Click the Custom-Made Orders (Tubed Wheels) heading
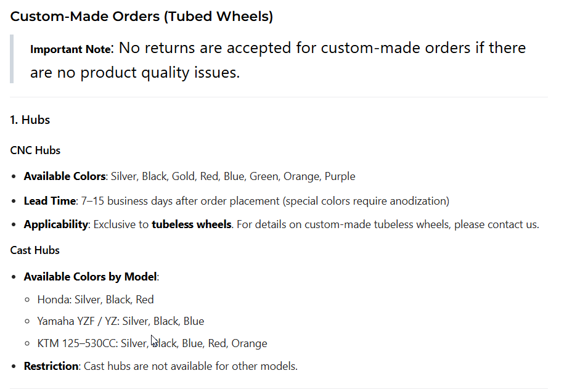Screen dimensions: 588x389 click(x=141, y=17)
